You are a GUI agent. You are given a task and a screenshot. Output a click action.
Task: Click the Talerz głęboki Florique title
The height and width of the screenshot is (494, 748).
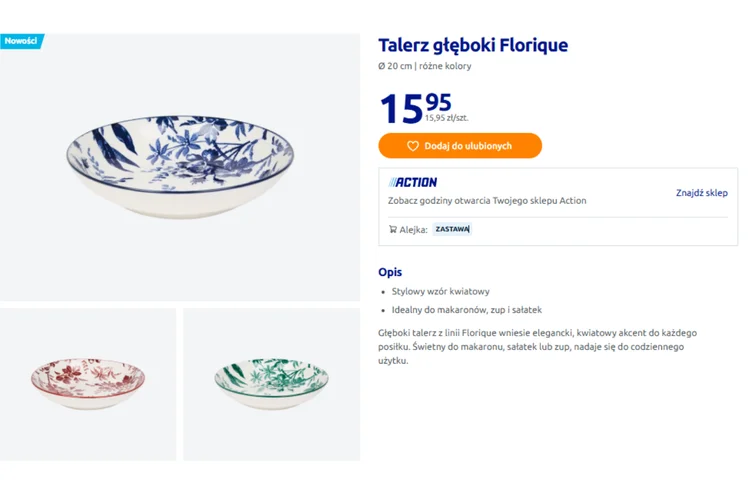coord(473,45)
